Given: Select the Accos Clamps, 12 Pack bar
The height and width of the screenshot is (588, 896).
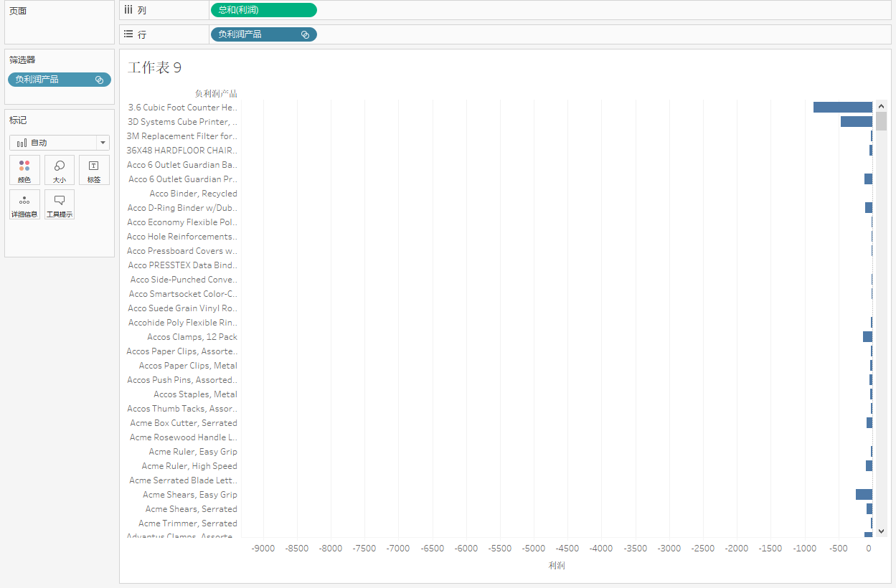Looking at the screenshot, I should tap(867, 336).
